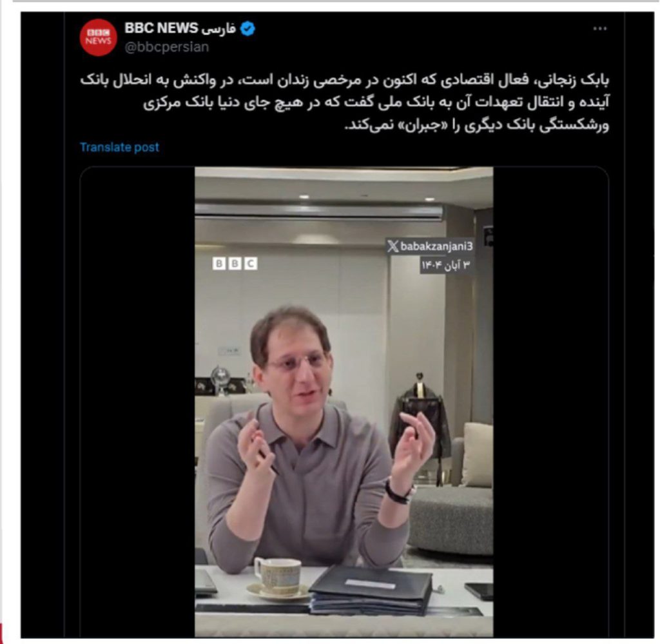Click the blue verified checkmark badge
The width and height of the screenshot is (660, 644).
247,28
